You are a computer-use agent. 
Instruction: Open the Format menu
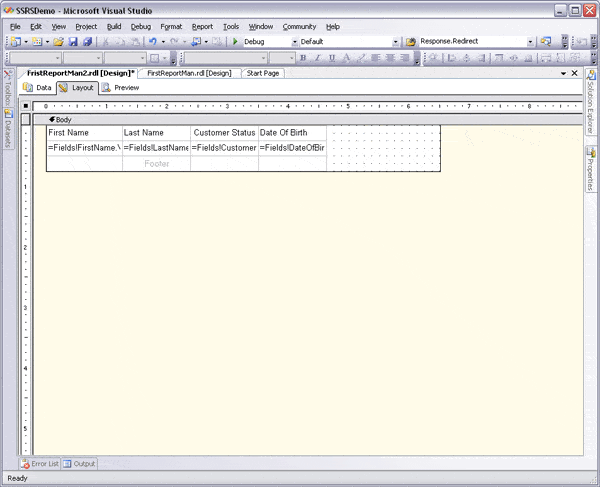[171, 26]
